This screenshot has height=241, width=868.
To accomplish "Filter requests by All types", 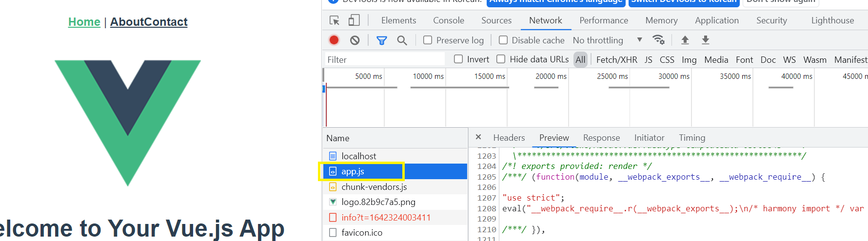I will [x=580, y=59].
